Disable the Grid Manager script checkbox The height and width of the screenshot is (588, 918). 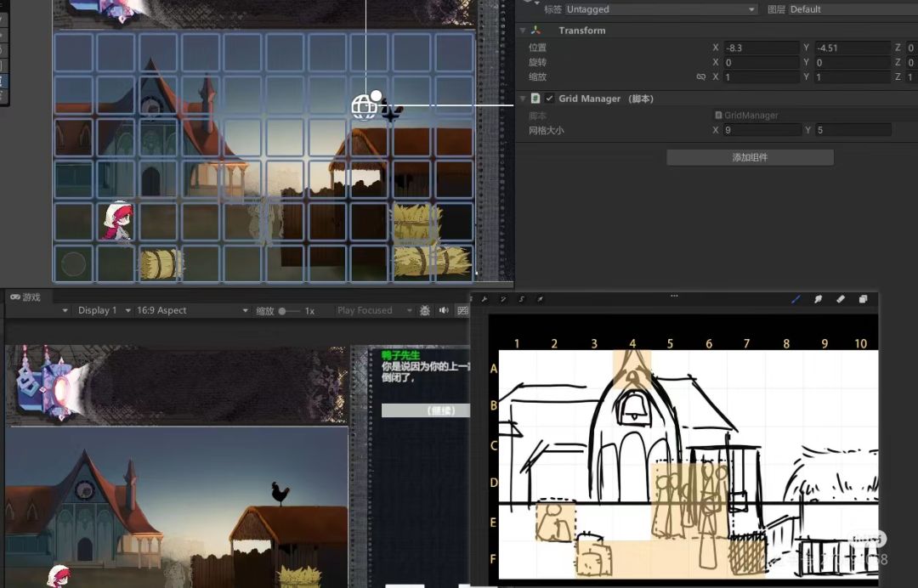click(x=549, y=99)
